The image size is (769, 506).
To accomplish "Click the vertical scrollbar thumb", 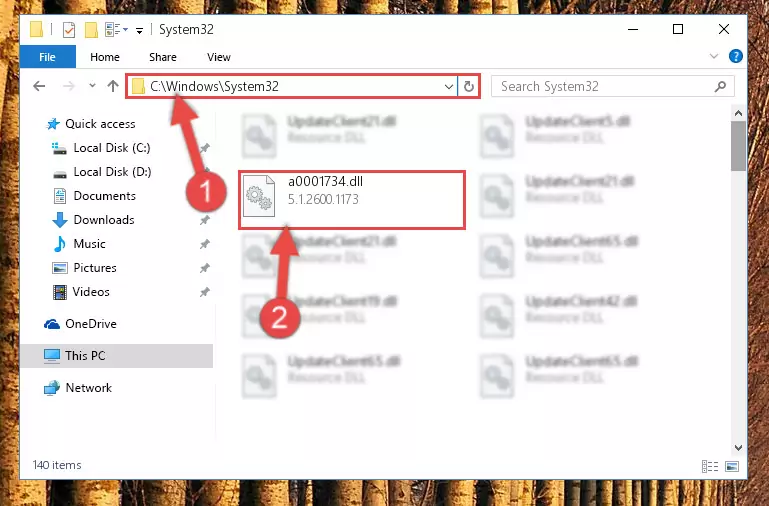I will click(738, 146).
